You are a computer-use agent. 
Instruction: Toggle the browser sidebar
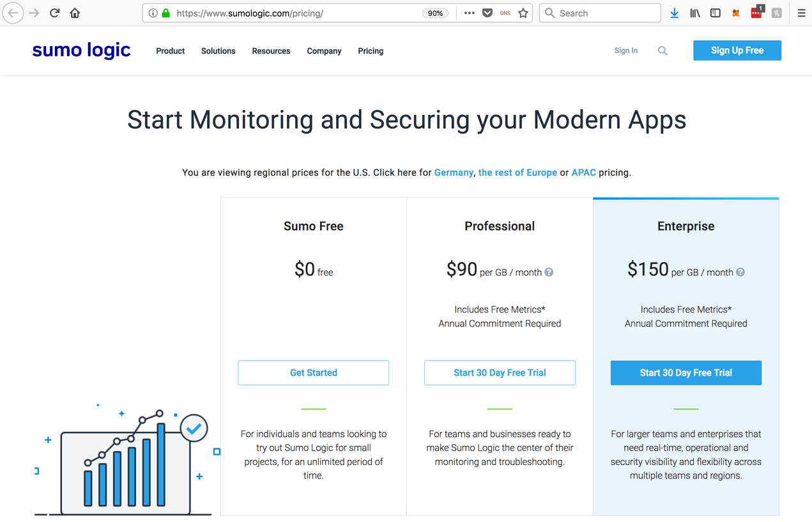pos(716,13)
